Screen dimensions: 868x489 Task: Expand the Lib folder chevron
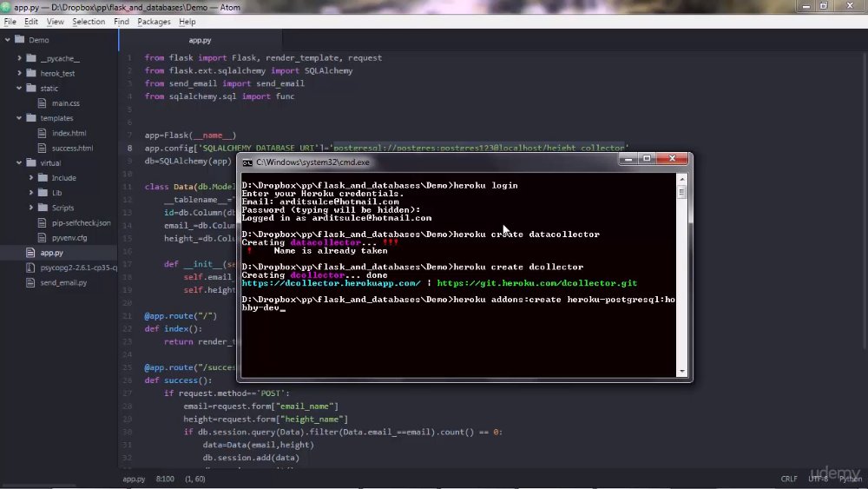click(x=31, y=193)
